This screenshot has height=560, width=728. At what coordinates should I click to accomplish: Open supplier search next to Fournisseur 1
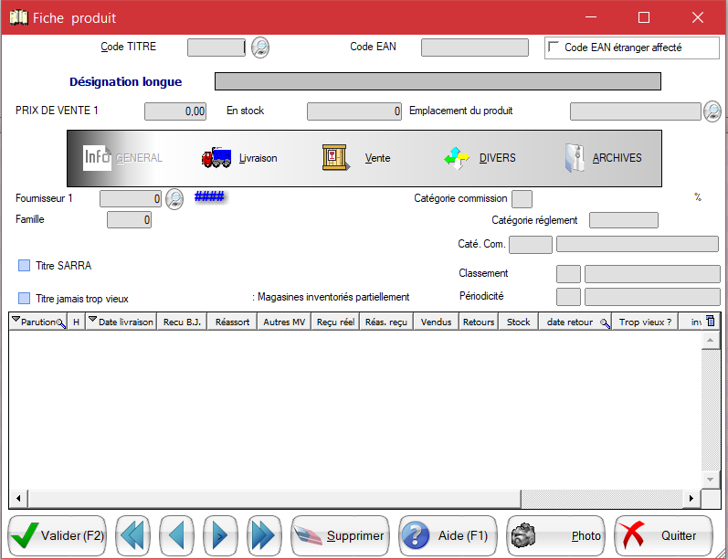[x=174, y=198]
